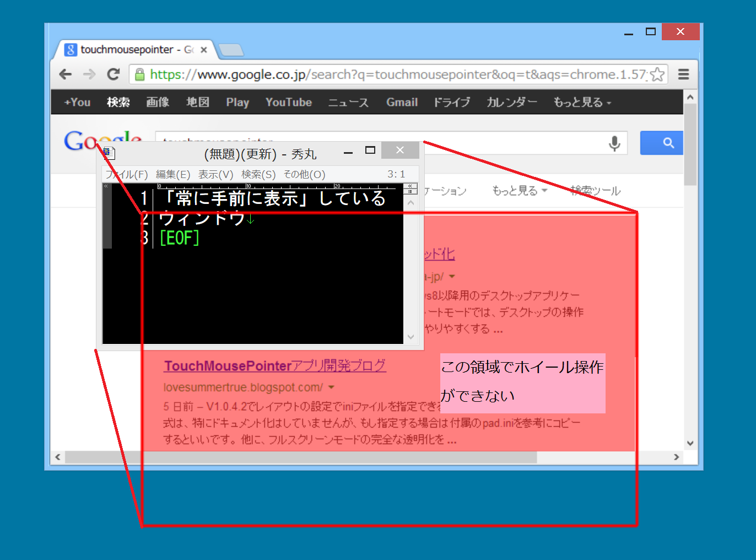The image size is (756, 560).
Task: Open the ファイル(F) menu in Hidemaru
Action: click(x=127, y=175)
